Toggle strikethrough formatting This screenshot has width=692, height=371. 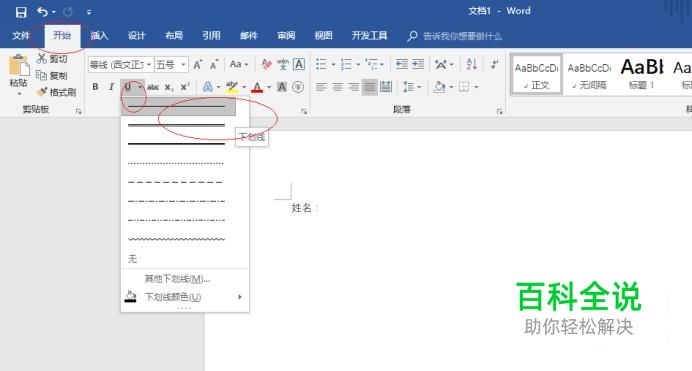pyautogui.click(x=153, y=87)
